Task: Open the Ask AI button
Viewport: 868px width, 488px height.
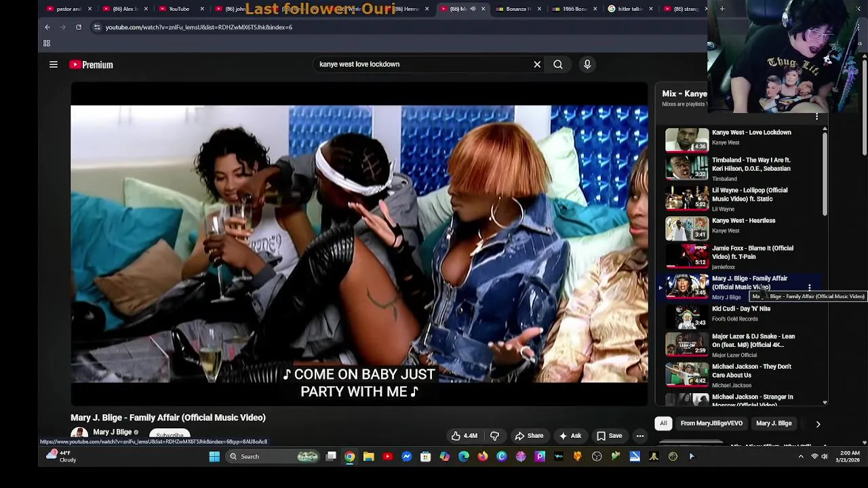Action: pyautogui.click(x=570, y=436)
